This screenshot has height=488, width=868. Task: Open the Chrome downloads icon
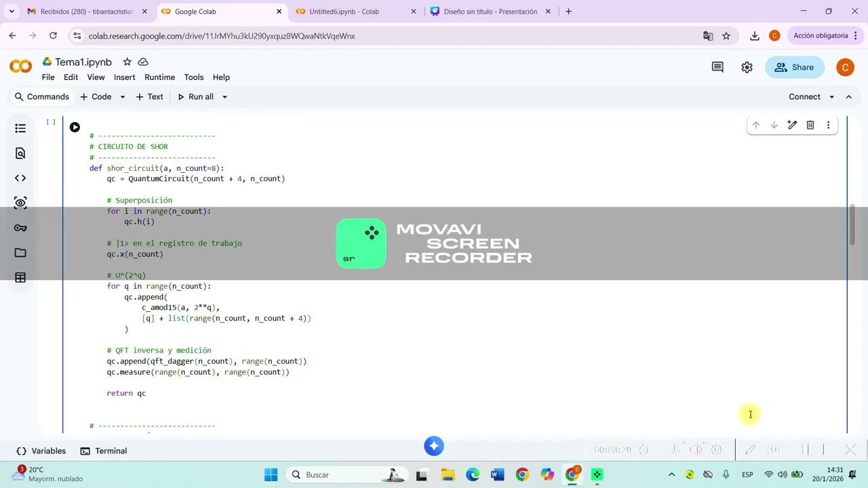pyautogui.click(x=754, y=36)
